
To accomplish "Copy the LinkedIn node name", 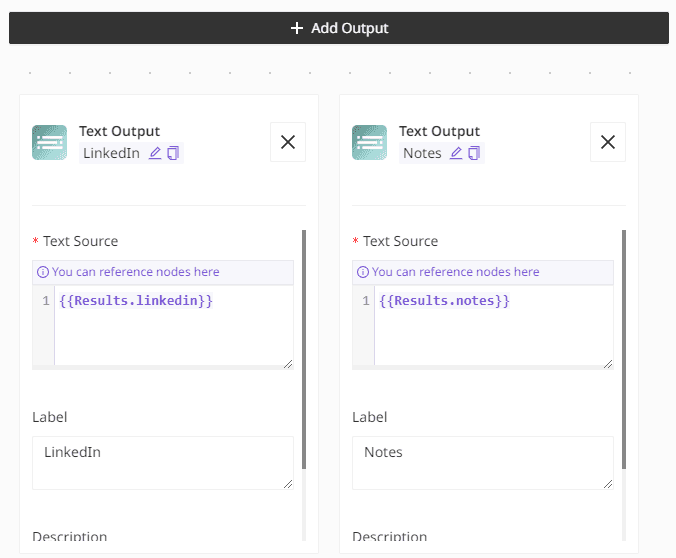I will tap(173, 153).
